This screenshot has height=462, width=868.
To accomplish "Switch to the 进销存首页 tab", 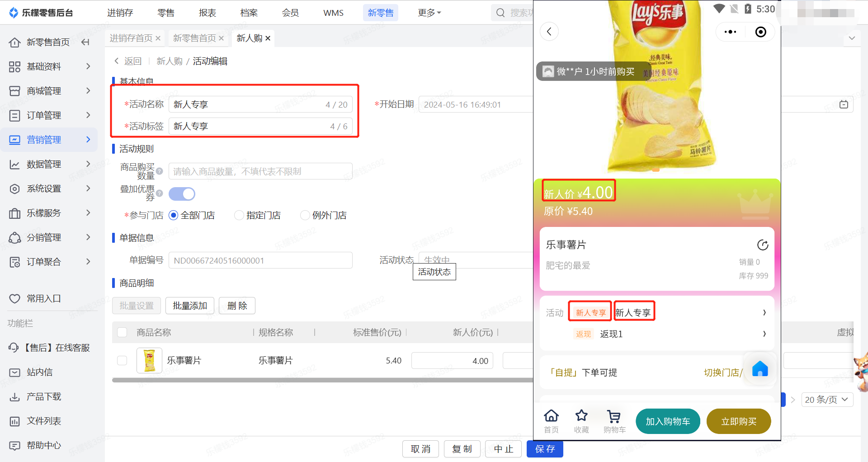I will [x=131, y=38].
